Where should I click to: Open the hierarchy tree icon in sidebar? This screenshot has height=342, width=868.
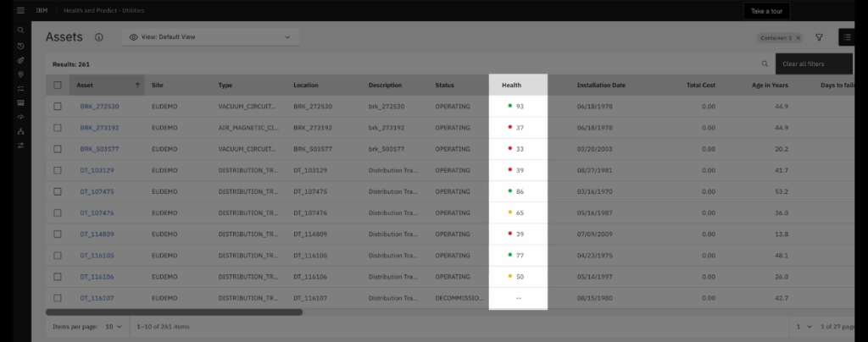coord(20,131)
